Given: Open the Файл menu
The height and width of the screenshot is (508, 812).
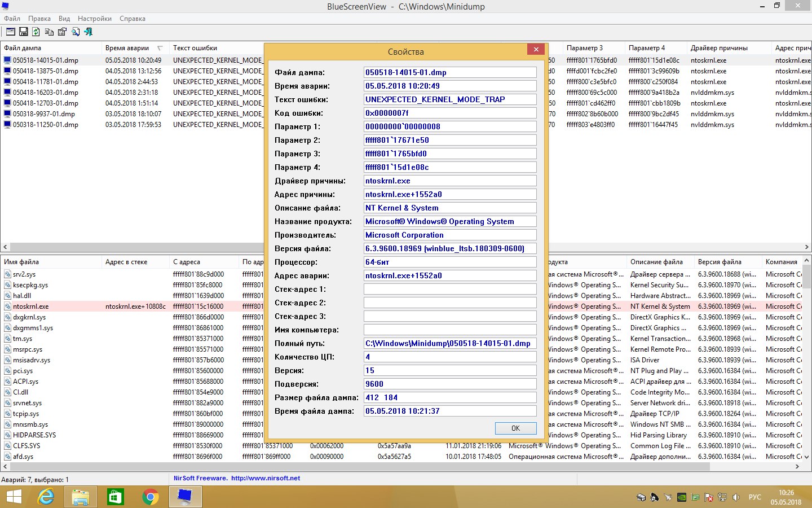Looking at the screenshot, I should point(12,19).
